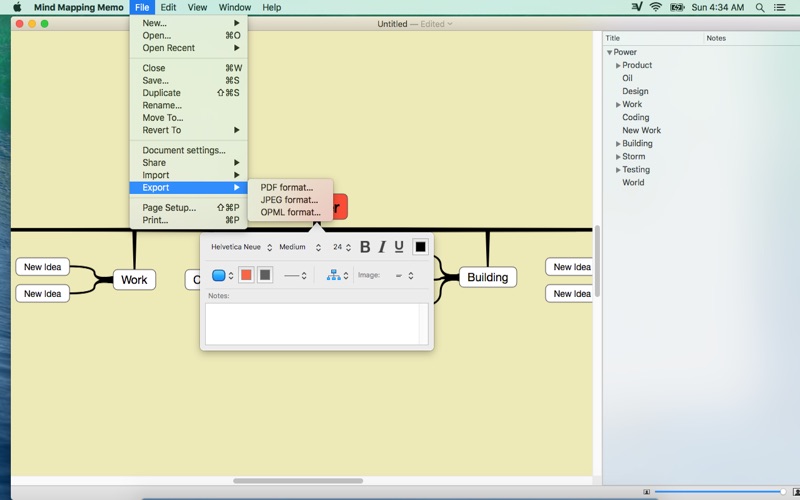Image resolution: width=800 pixels, height=500 pixels.
Task: Choose JPEG format export option
Action: [290, 200]
